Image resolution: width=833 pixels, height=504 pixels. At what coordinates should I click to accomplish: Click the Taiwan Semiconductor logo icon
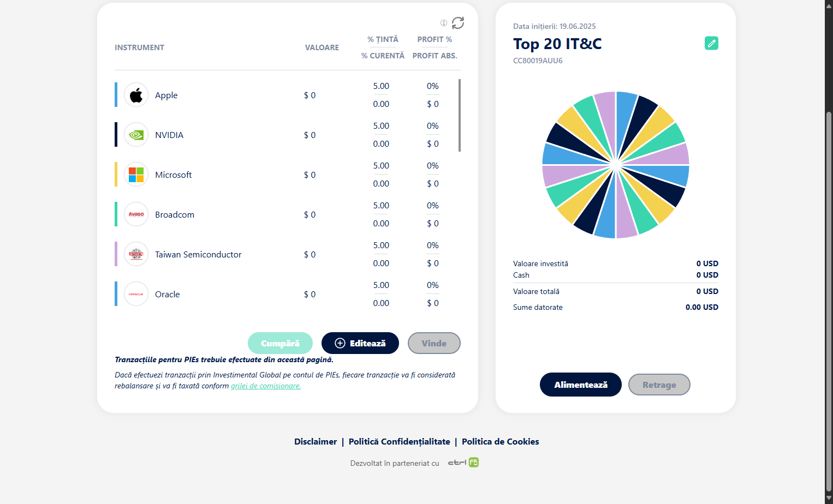tap(136, 254)
